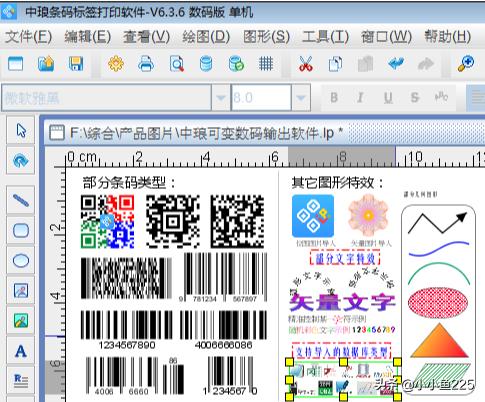This screenshot has height=402, width=485.
Task: Select the barcode labeled 4006666086
Action: click(x=223, y=329)
